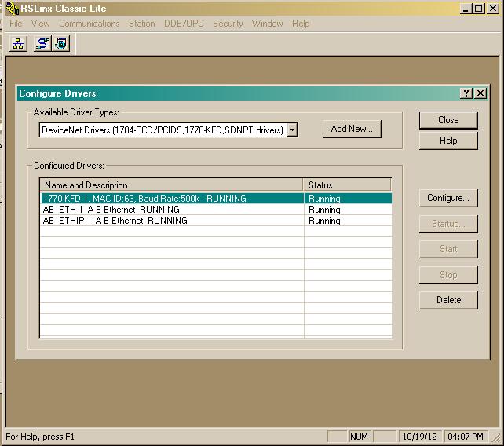Viewport: 504px width, 446px height.
Task: Maximize the RSLinx Classic Lite window
Action: click(x=479, y=9)
